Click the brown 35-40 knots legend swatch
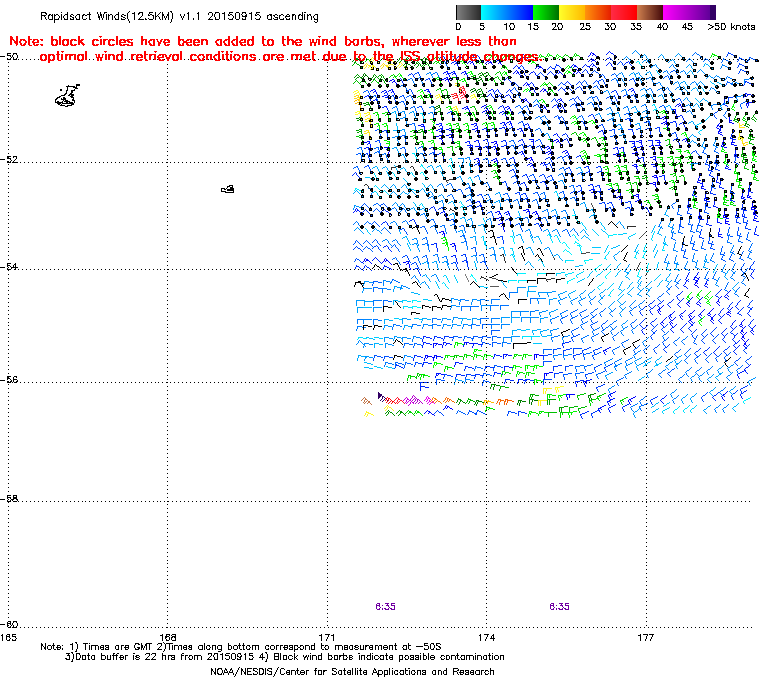The height and width of the screenshot is (688, 760). (x=650, y=12)
